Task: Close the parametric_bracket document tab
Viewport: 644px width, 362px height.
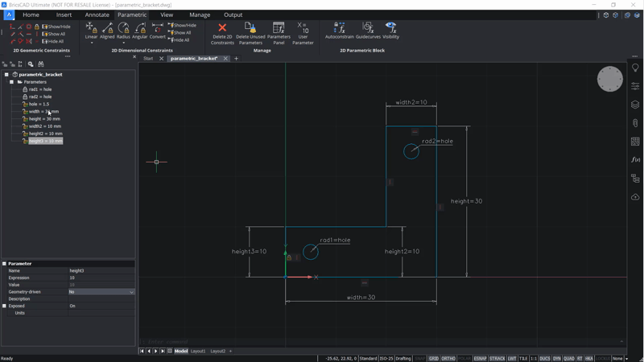Action: (x=225, y=59)
